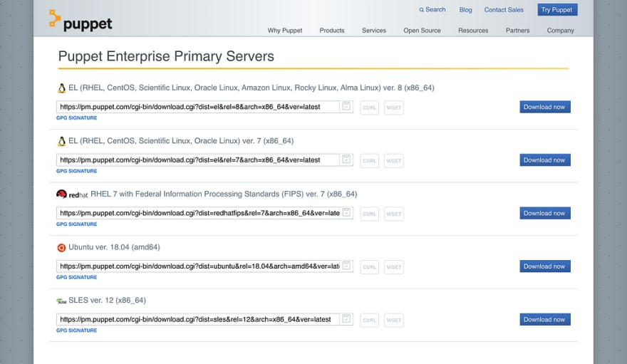Click Linux penguin icon beside EL ver. 7

[x=61, y=142]
